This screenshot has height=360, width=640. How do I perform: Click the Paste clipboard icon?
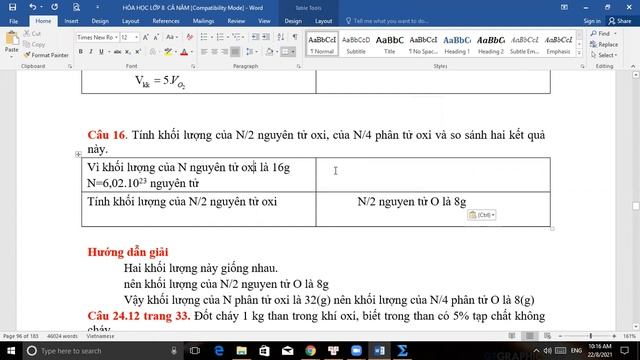12,38
